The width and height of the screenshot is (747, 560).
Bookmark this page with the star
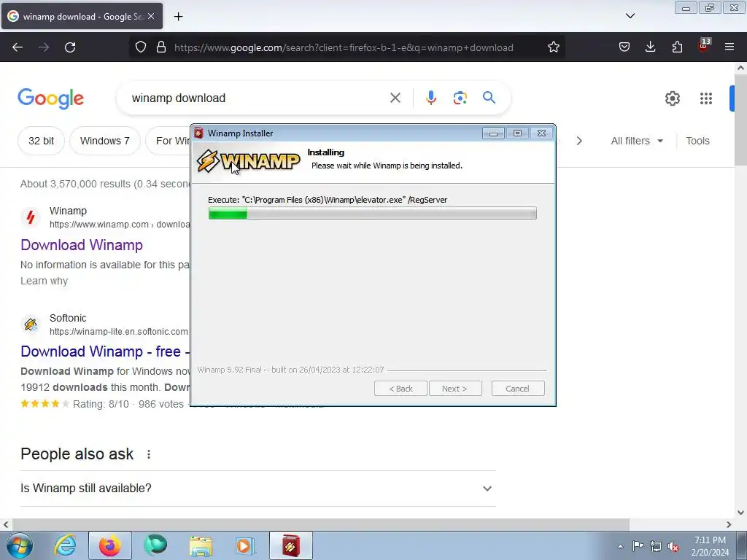[x=553, y=47]
